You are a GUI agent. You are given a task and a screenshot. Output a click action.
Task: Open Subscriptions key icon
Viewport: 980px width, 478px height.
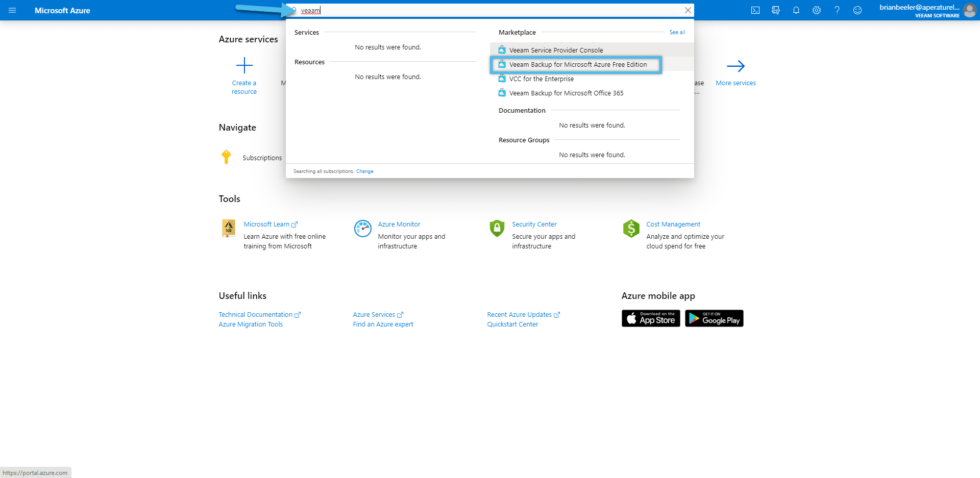226,157
